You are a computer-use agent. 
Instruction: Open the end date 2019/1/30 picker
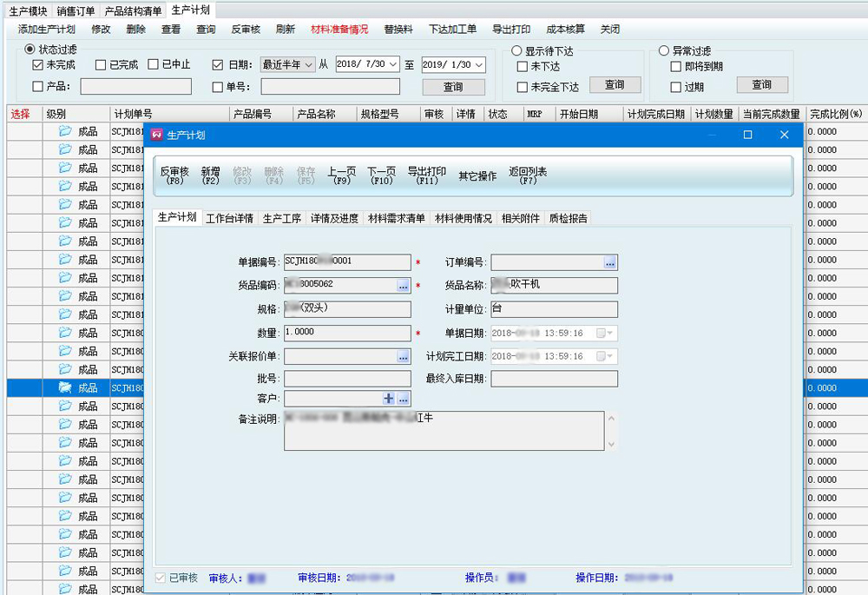[x=479, y=64]
